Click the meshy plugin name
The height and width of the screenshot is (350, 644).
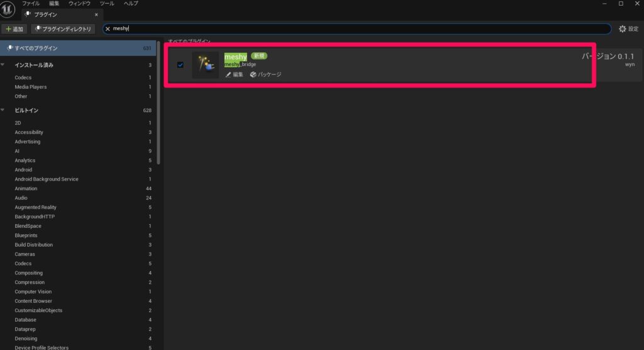point(236,57)
